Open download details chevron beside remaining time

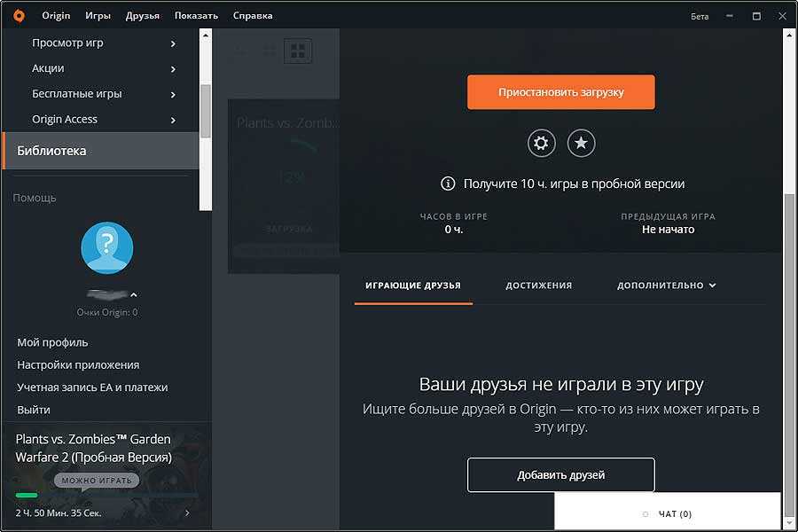click(x=187, y=512)
